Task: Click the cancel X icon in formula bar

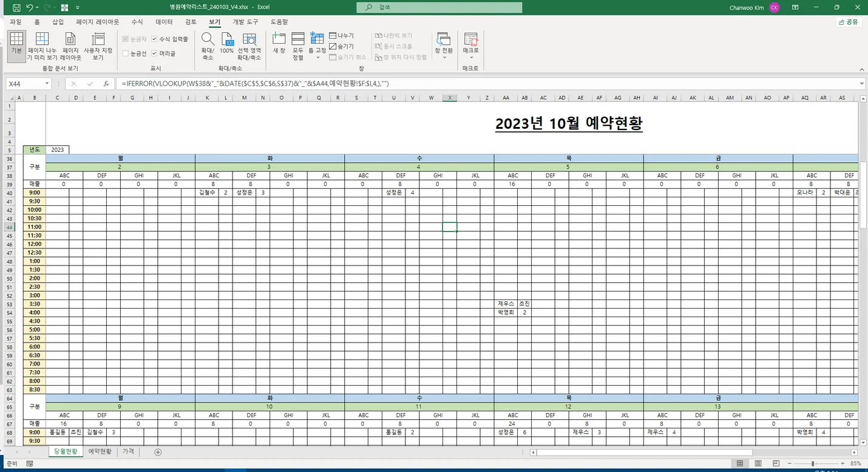Action: [73, 84]
